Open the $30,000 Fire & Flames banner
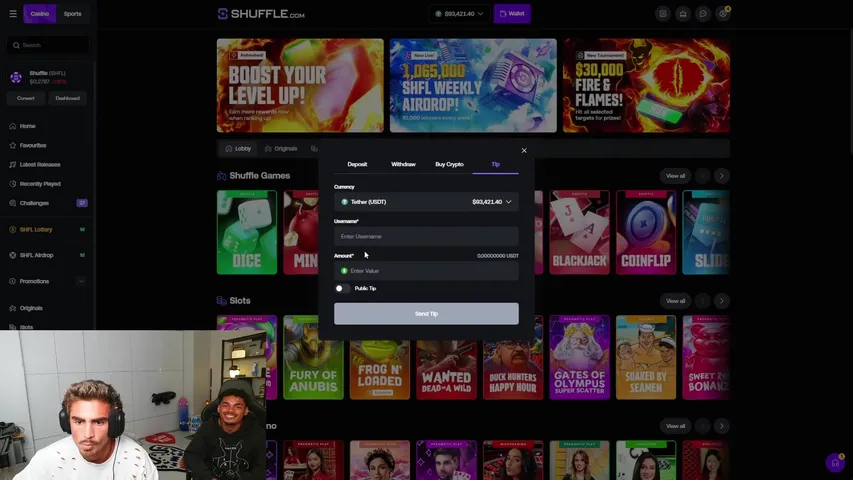Viewport: 853px width, 480px height. [646, 85]
